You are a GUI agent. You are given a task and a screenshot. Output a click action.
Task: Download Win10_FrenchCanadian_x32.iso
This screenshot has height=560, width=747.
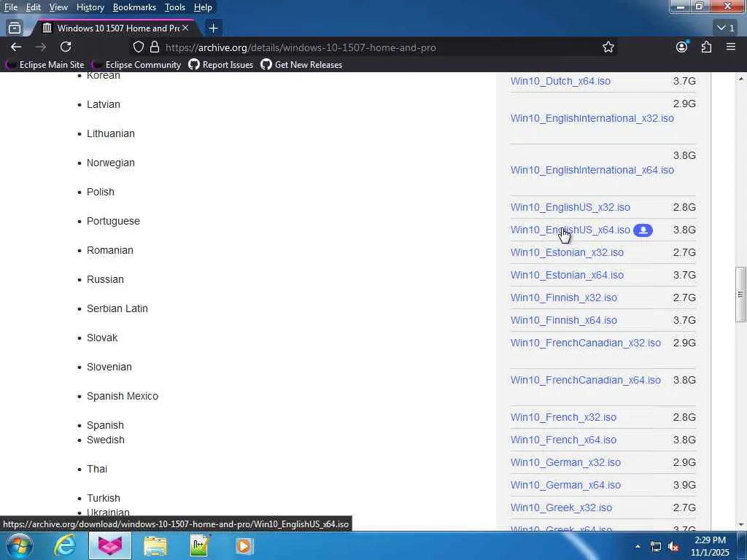pyautogui.click(x=586, y=343)
